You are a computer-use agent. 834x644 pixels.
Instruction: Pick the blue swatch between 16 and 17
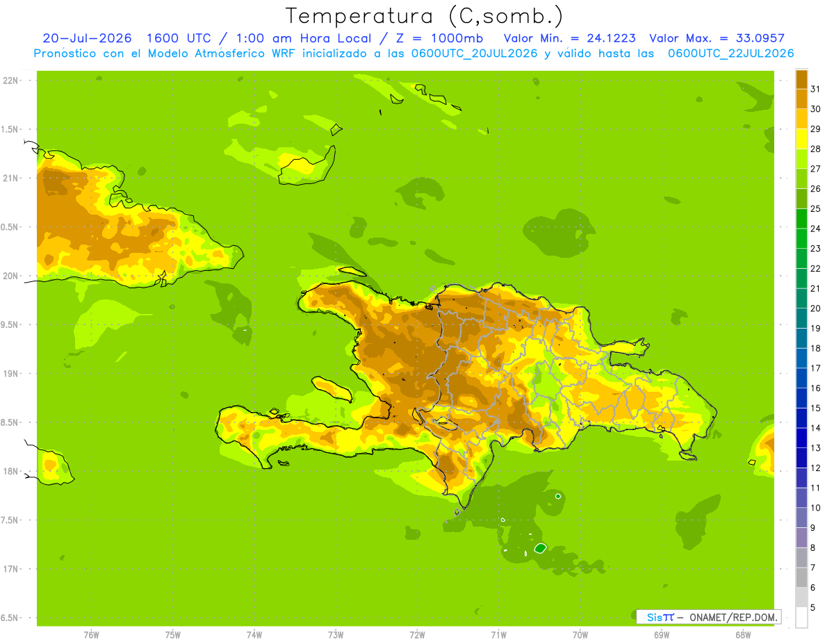point(801,378)
